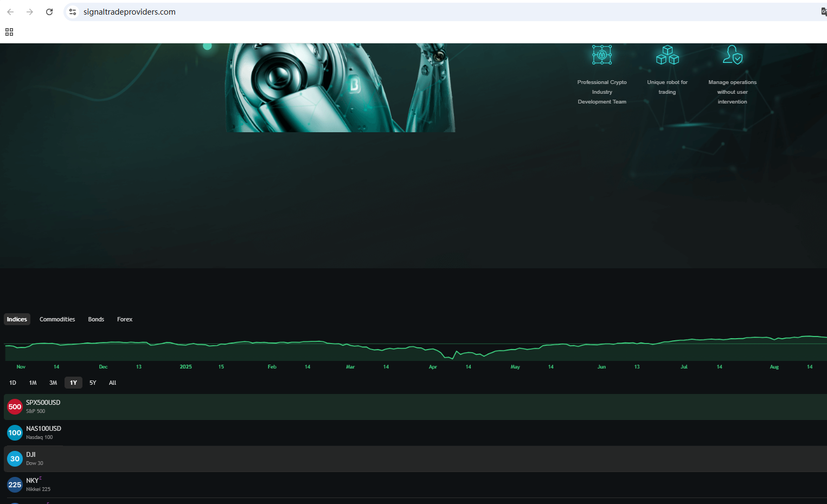Open the NAS100USD ticker name
The width and height of the screenshot is (827, 504).
coord(43,429)
